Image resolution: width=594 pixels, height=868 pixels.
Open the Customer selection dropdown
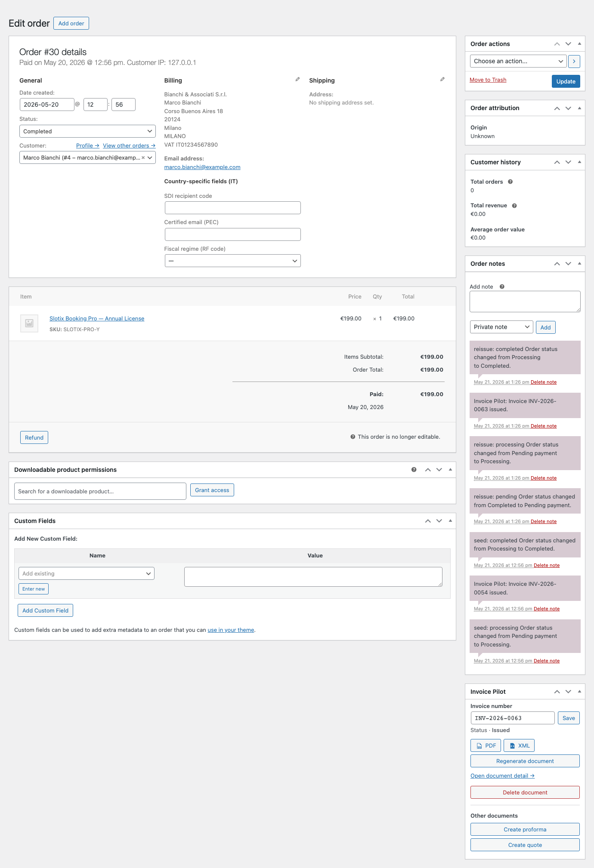point(87,158)
